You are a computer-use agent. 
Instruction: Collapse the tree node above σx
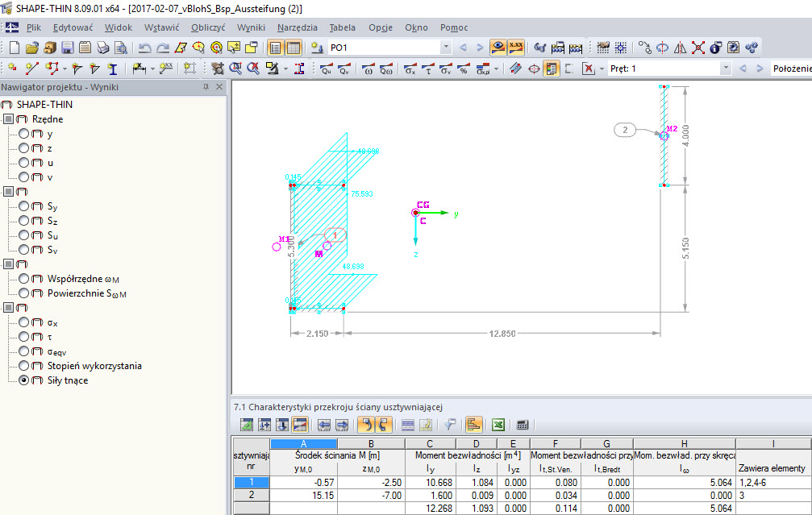[8, 307]
